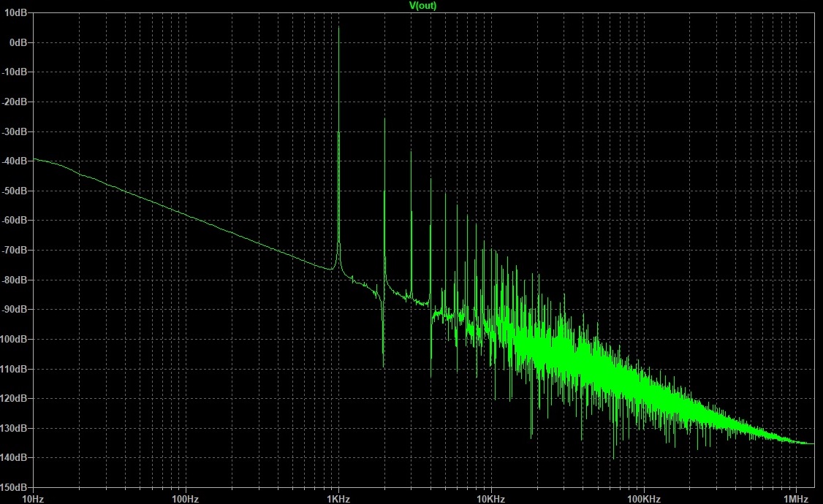The width and height of the screenshot is (823, 504).
Task: Click the third harmonic peak near 3KHz
Action: tap(411, 151)
